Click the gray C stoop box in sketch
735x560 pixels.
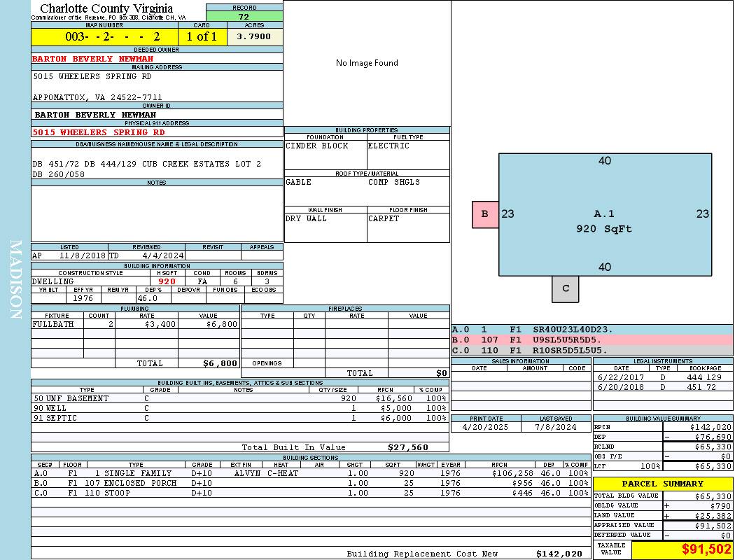tap(566, 288)
